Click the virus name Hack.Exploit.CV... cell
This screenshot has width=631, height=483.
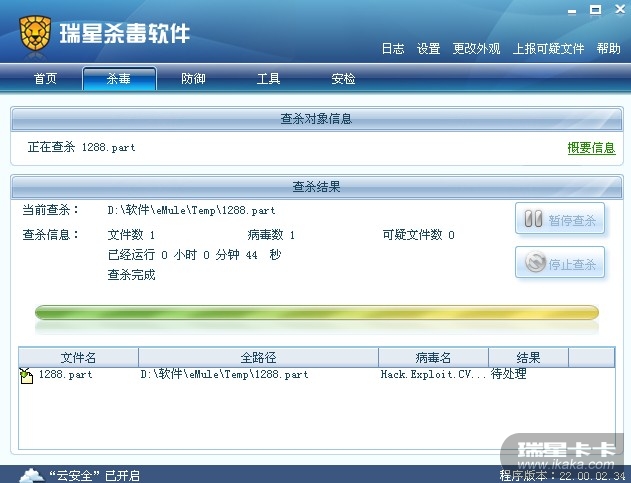click(433, 374)
